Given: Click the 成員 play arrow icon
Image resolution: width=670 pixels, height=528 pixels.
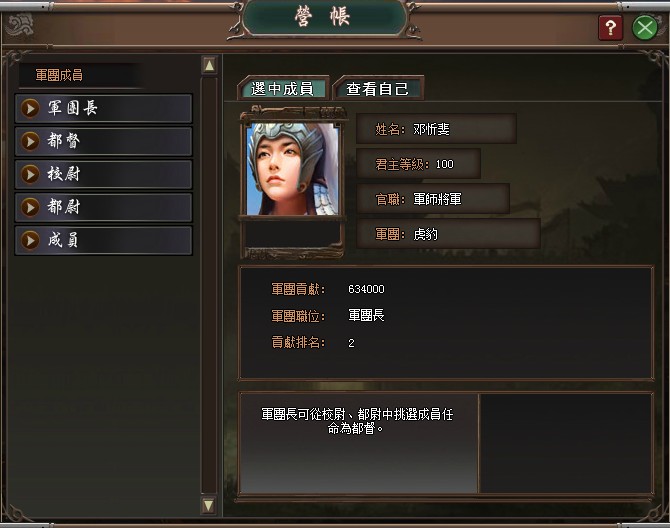Looking at the screenshot, I should pyautogui.click(x=30, y=241).
